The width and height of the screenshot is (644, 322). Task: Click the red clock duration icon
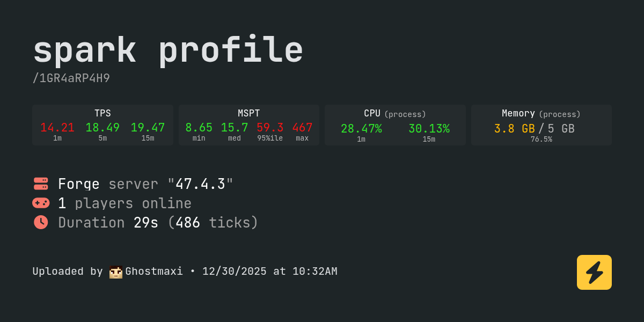coord(41,222)
